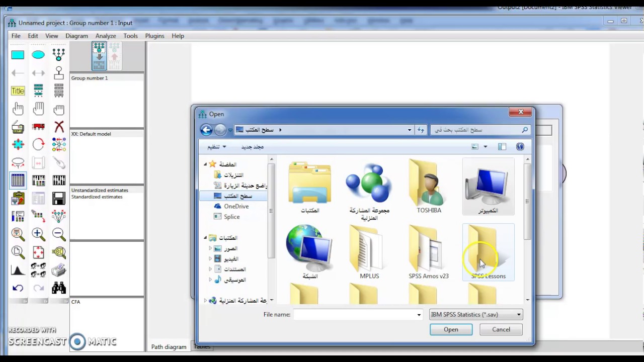Image resolution: width=644 pixels, height=362 pixels.
Task: Select Group number 1 in groups panel
Action: point(90,78)
